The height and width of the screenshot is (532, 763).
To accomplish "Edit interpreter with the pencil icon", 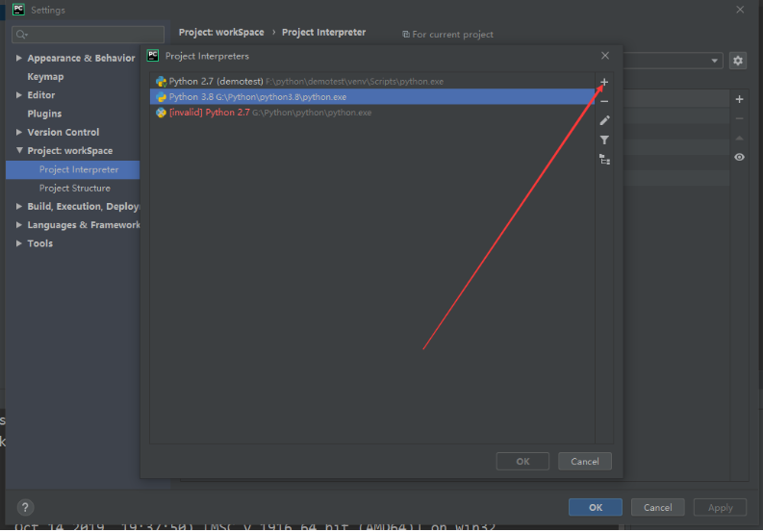I will [604, 120].
